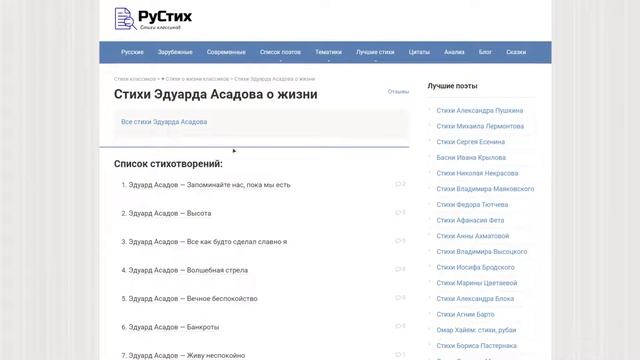640x360 pixels.
Task: Open comments icon for Запоминайте нас poem
Action: pos(400,184)
